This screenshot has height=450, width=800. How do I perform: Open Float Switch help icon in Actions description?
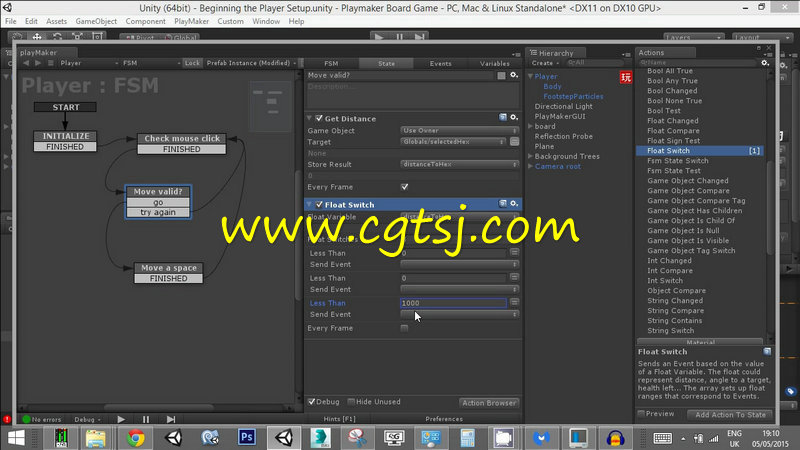click(767, 352)
